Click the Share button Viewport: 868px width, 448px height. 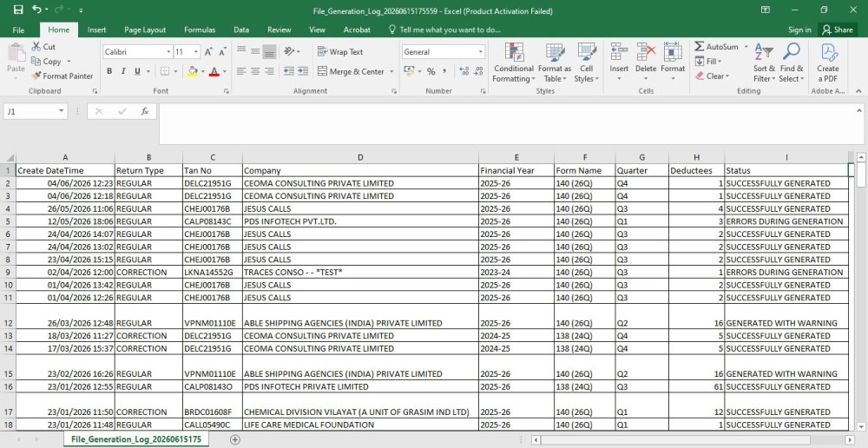point(838,30)
